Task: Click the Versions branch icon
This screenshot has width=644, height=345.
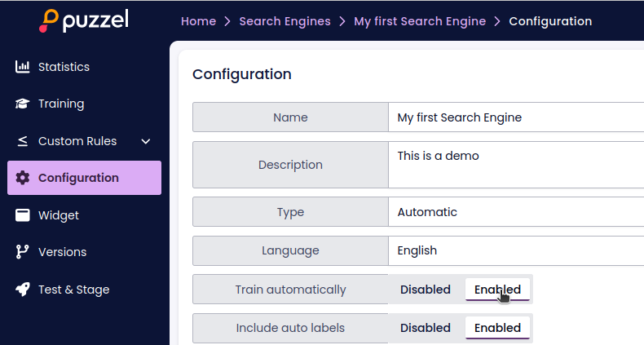Action: (23, 252)
